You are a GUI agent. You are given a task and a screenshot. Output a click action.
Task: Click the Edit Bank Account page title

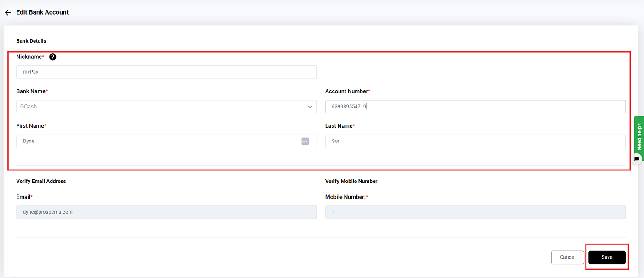pyautogui.click(x=42, y=12)
